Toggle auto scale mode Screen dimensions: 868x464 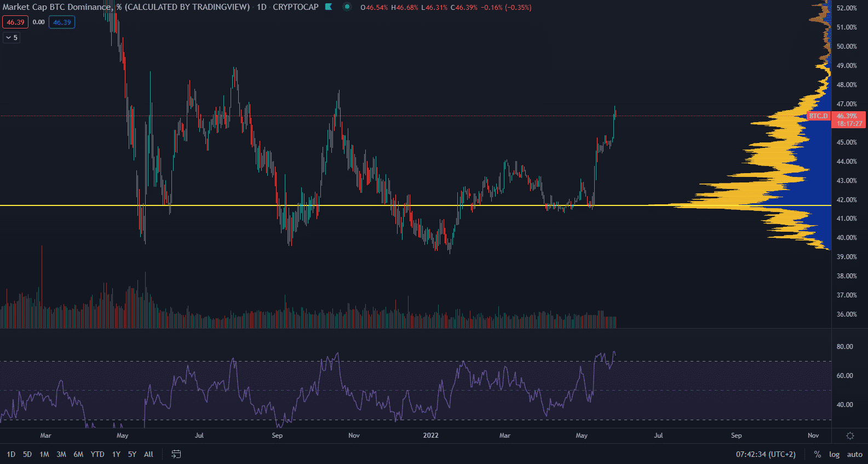coord(854,454)
